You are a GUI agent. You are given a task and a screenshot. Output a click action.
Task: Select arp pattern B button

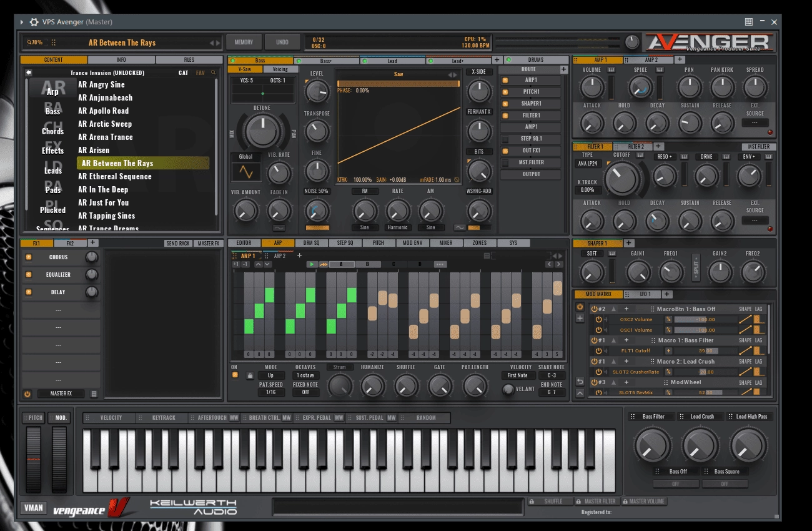click(x=367, y=264)
